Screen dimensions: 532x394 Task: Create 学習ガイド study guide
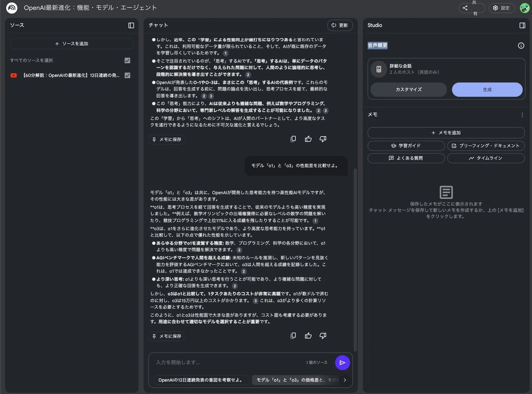pyautogui.click(x=406, y=146)
